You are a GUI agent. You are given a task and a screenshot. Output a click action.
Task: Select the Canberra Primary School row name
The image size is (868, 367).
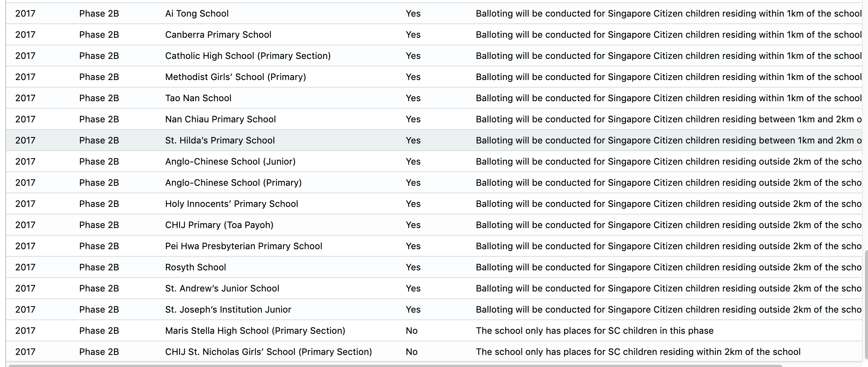click(x=218, y=35)
